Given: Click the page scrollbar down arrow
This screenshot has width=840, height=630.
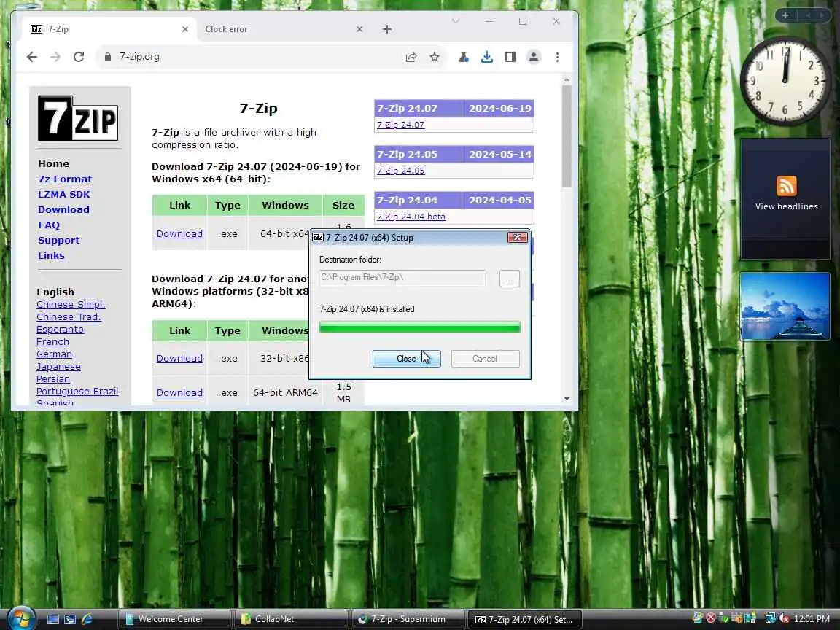Looking at the screenshot, I should point(567,399).
